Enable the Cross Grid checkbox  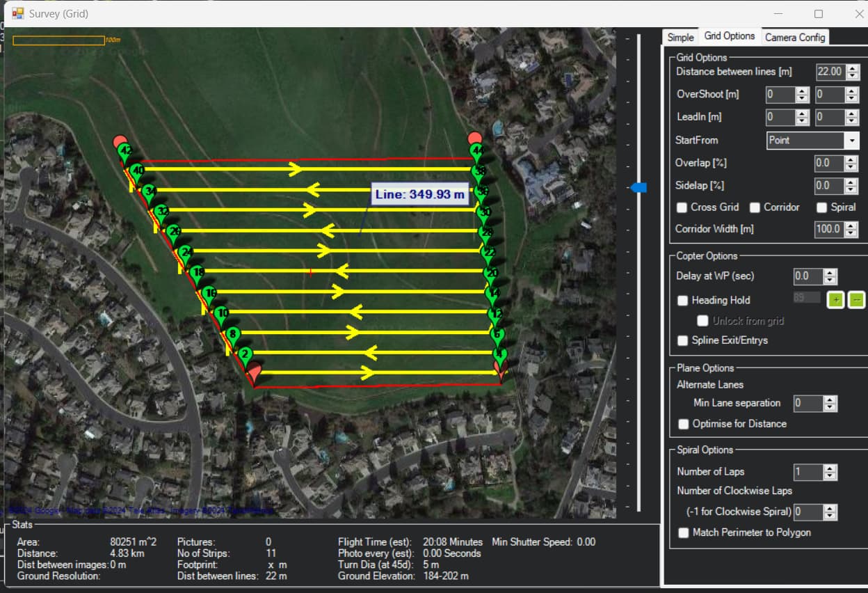[x=682, y=207]
